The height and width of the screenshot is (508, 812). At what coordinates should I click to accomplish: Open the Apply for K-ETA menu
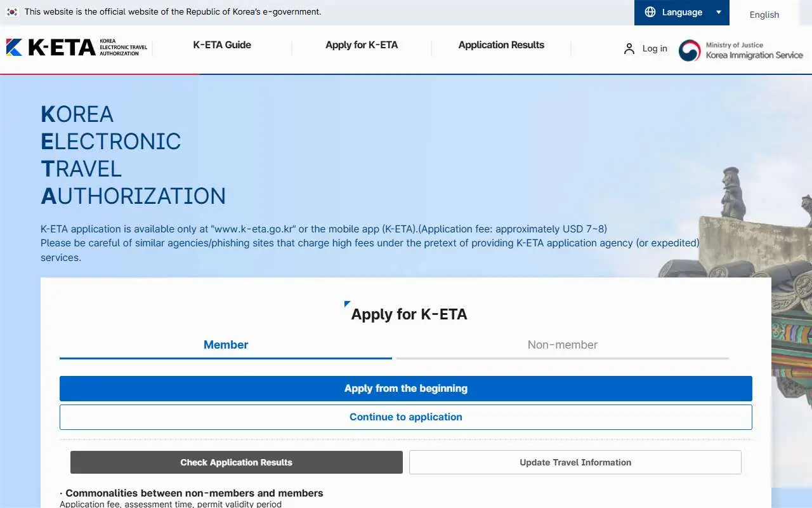point(362,45)
